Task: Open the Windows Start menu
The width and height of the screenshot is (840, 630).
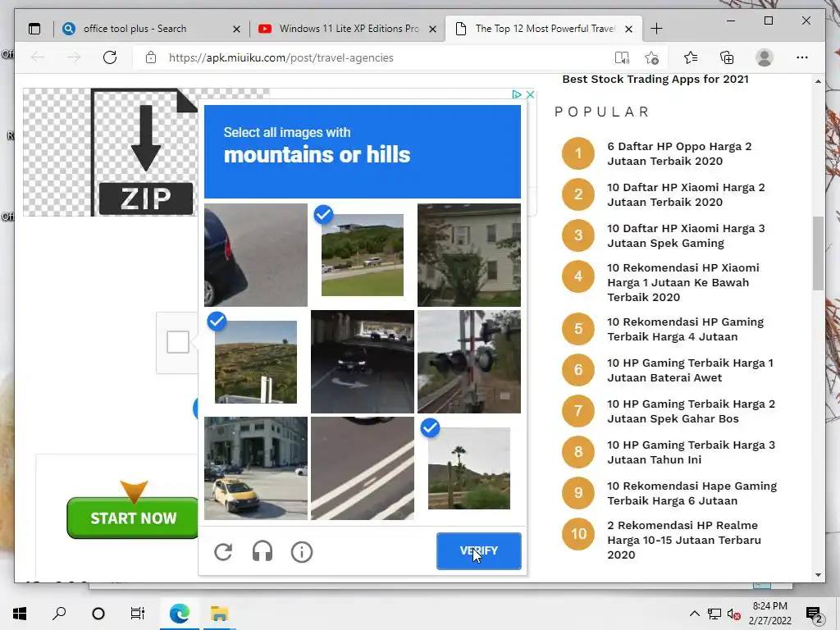Action: (x=20, y=614)
